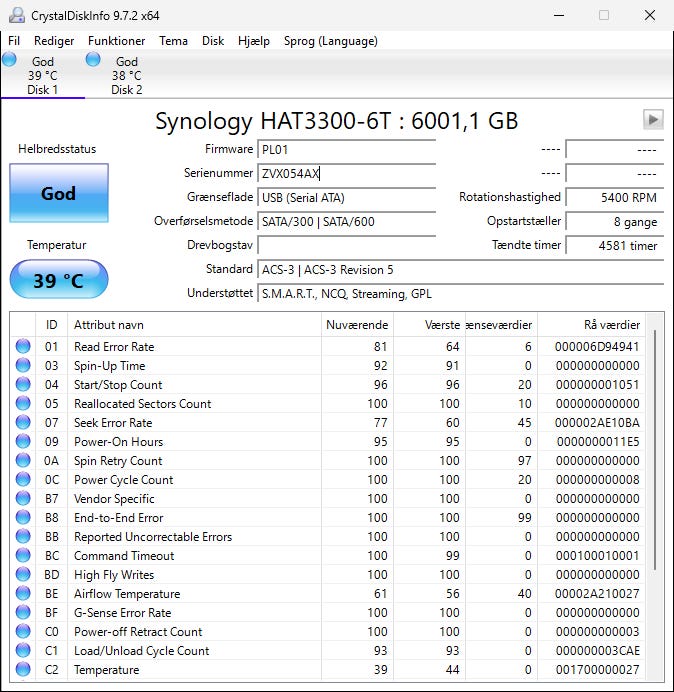674x692 pixels.
Task: Click the 39 °C temperature button
Action: [x=58, y=280]
